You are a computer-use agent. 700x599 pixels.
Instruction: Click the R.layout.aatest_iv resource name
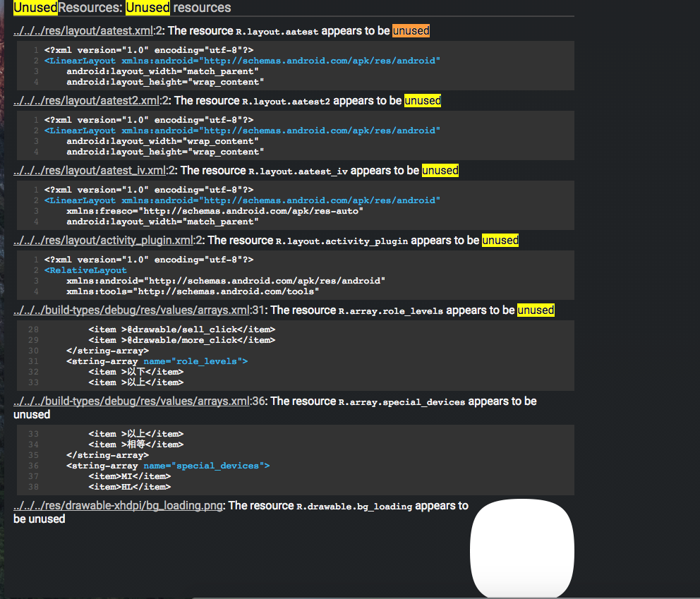(298, 171)
